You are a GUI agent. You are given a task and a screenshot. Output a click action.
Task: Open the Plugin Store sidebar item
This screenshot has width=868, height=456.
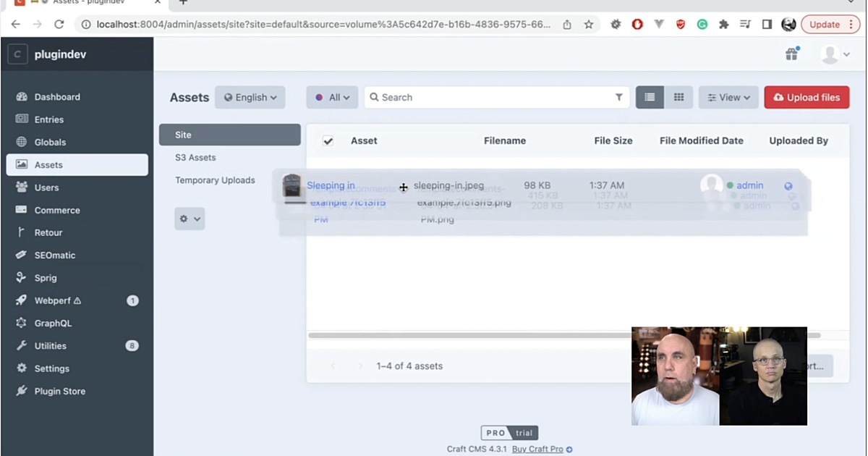(59, 391)
